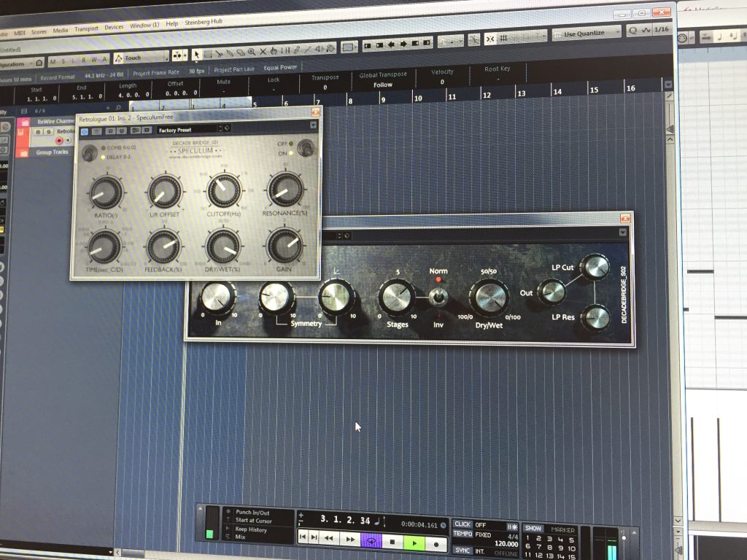This screenshot has height=560, width=747.
Task: Click Go to Previous Marker transport button
Action: pos(303,537)
